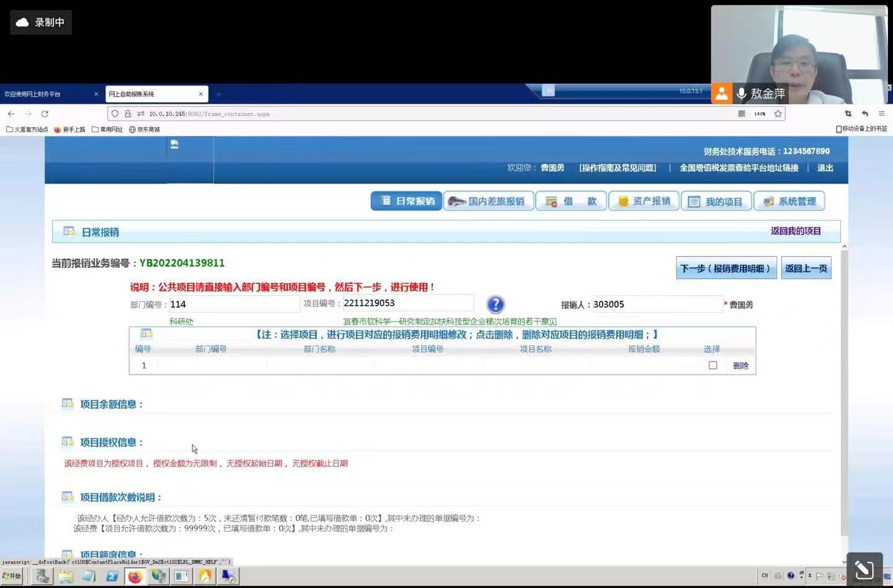Click the screen rotate icon at bottom right
The height and width of the screenshot is (588, 893).
click(864, 569)
